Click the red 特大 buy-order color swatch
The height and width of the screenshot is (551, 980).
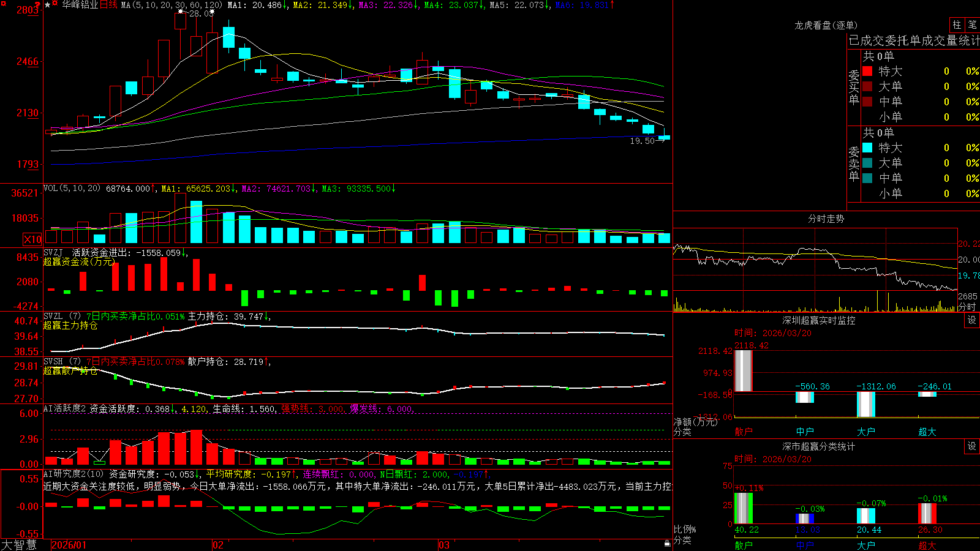tap(867, 71)
